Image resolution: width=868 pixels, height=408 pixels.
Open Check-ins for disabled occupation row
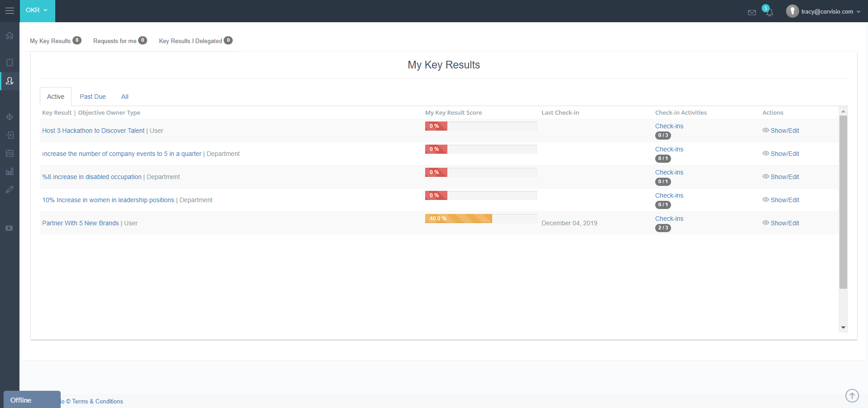click(669, 172)
